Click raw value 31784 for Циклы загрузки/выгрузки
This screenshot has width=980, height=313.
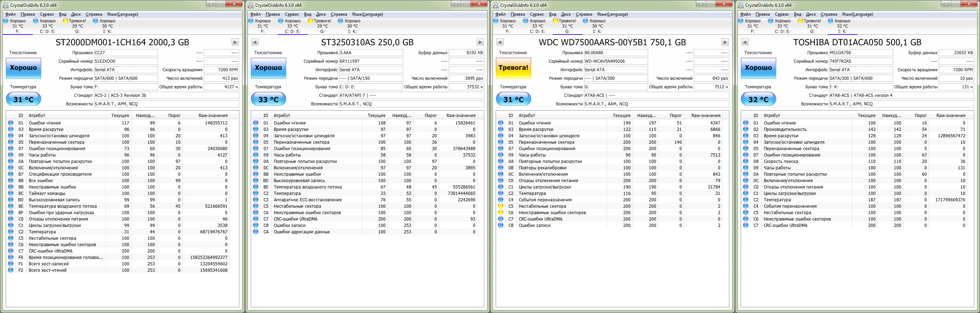(714, 187)
